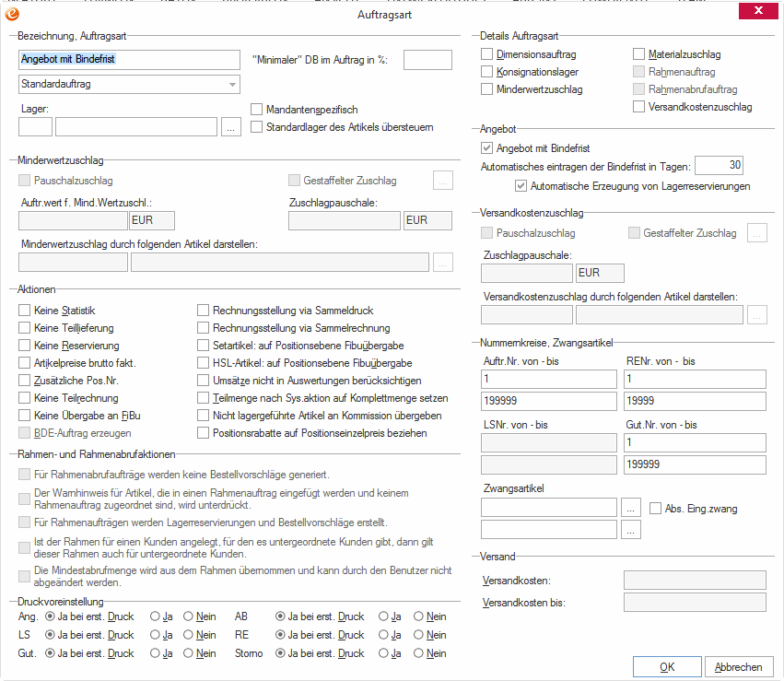
Task: Enable Zusätzliche Pos.Nr. checkbox
Action: tap(24, 381)
